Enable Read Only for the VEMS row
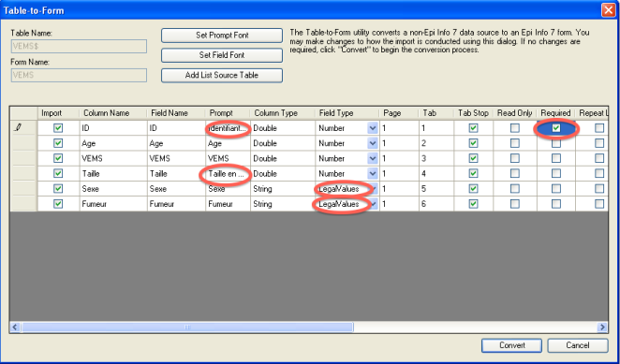The width and height of the screenshot is (620, 364). [x=514, y=158]
